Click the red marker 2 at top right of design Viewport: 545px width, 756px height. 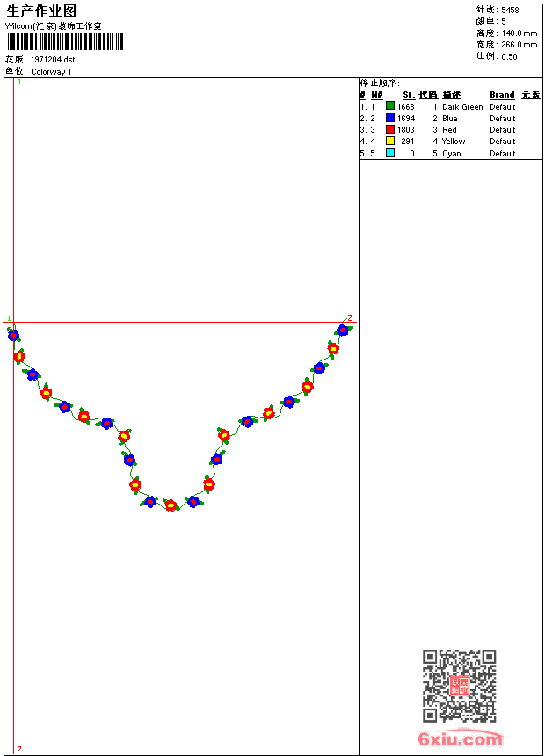pos(349,317)
